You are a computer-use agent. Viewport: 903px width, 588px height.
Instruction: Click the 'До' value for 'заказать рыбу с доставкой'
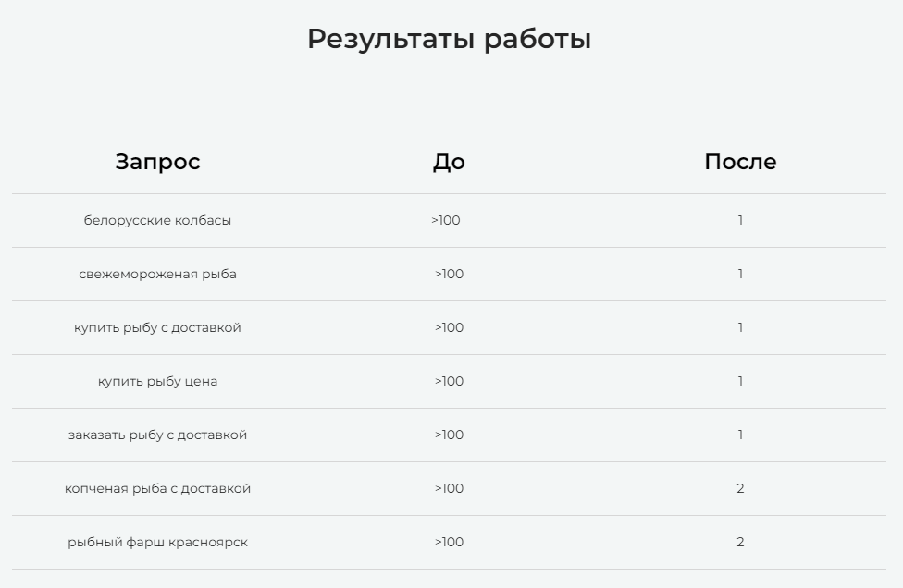tap(449, 435)
